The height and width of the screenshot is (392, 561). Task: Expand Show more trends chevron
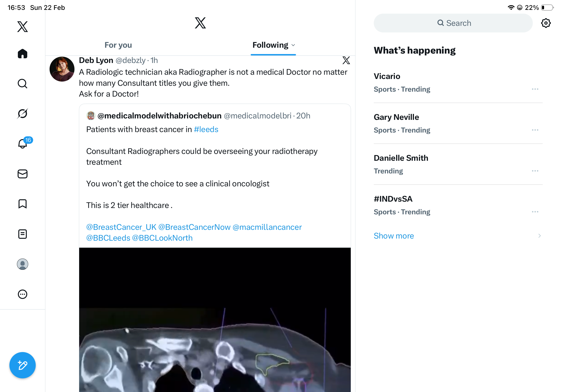[539, 236]
